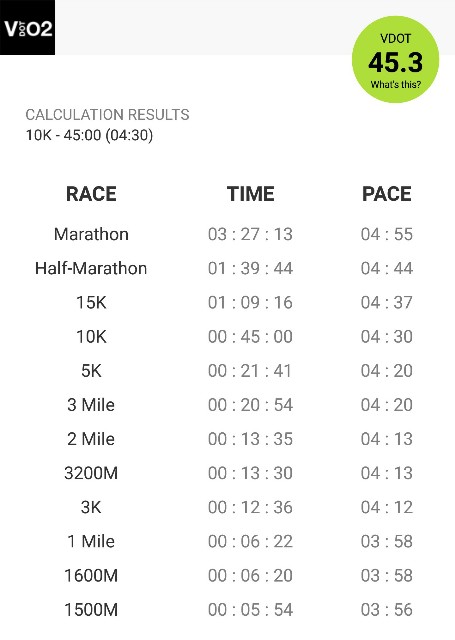Click the Marathon race row
Image resolution: width=455 pixels, height=640 pixels.
[x=227, y=234]
